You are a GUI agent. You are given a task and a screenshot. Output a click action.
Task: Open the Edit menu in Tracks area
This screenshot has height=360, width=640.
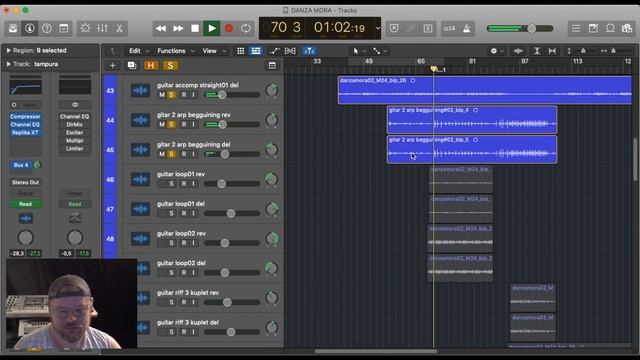(x=139, y=51)
